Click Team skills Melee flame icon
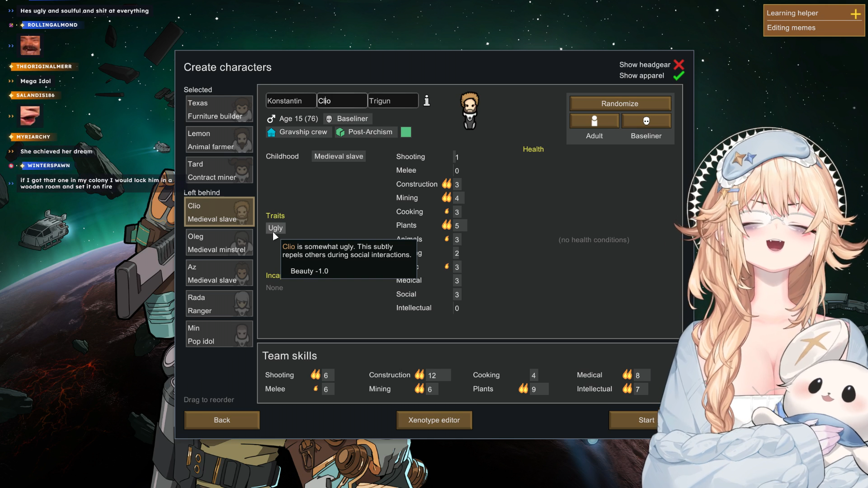868x488 pixels. 316,388
